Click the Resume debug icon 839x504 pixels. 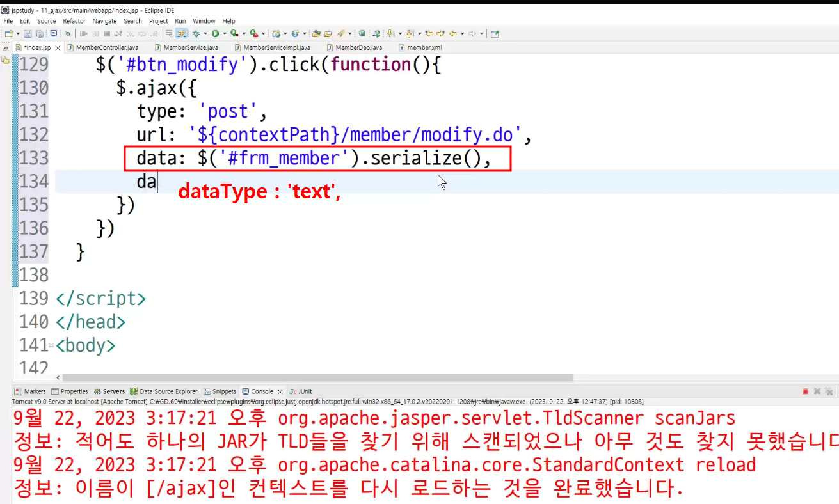coord(84,33)
